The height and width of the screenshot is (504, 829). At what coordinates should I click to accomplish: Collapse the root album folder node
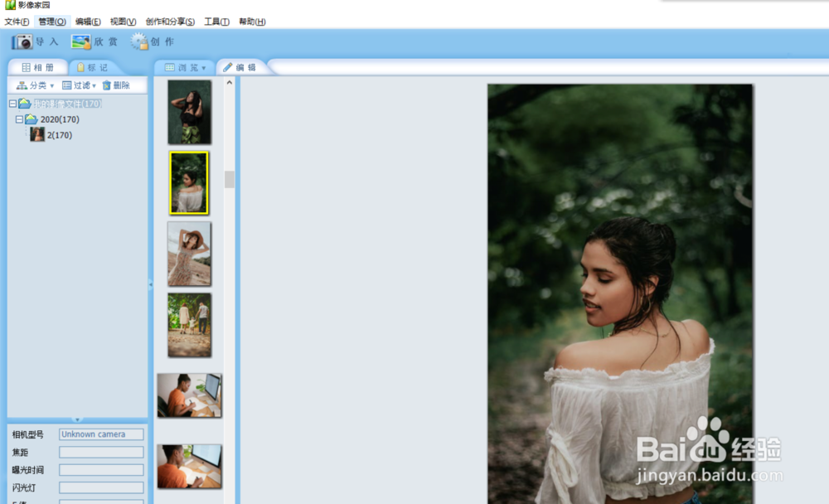coord(12,104)
